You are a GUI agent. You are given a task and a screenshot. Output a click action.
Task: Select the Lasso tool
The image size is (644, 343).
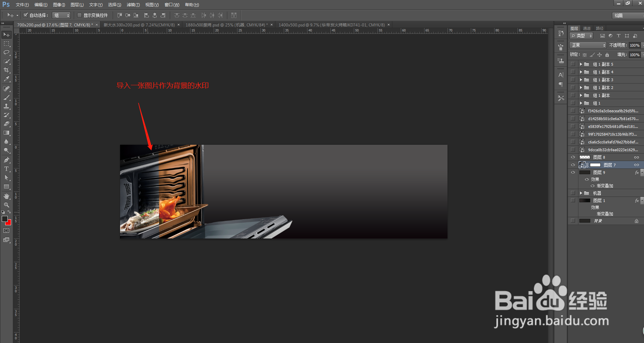coord(6,52)
